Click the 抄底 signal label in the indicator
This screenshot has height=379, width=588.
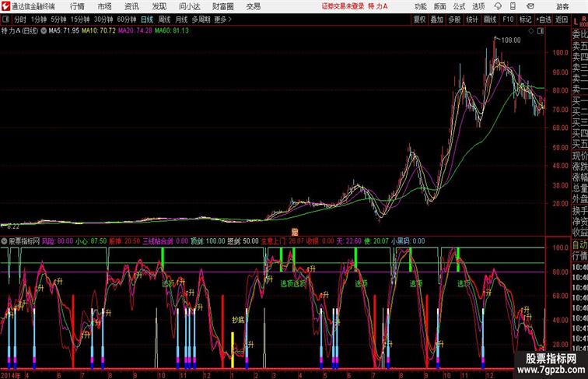tap(238, 320)
